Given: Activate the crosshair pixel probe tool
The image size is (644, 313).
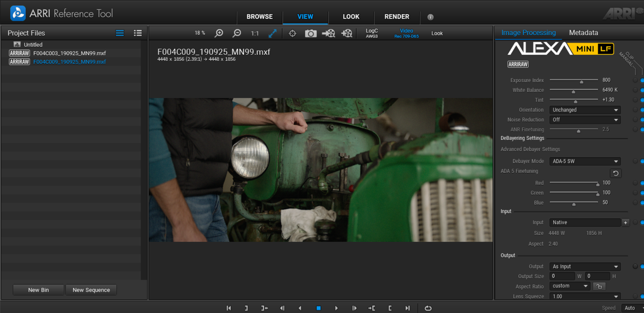Looking at the screenshot, I should 293,33.
